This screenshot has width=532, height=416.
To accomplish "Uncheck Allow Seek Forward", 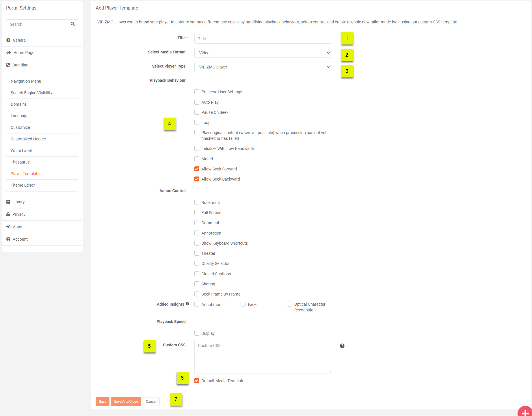I will 197,169.
